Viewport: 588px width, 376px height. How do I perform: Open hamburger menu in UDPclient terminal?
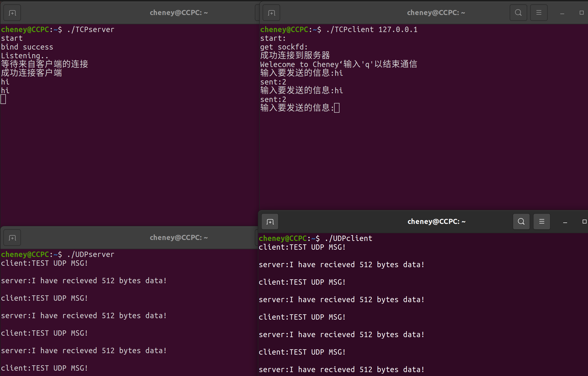coord(542,222)
